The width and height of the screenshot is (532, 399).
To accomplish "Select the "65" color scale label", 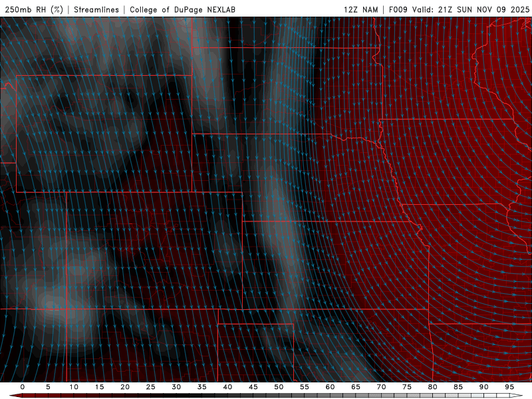I will pos(356,387).
